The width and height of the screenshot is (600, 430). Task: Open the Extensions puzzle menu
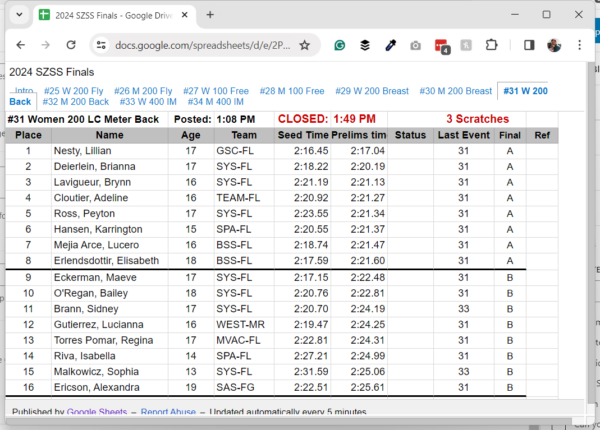click(x=491, y=45)
